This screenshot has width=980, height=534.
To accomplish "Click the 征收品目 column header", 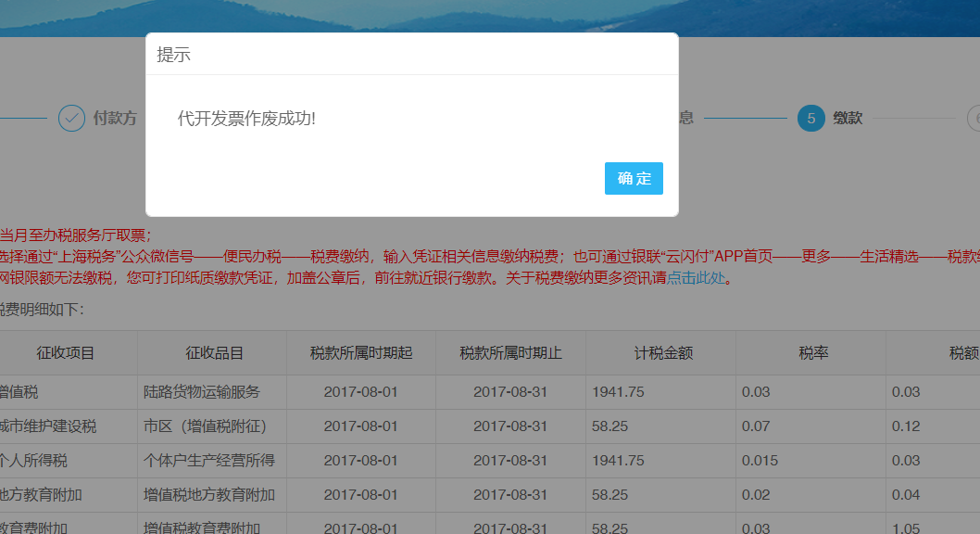I will click(214, 353).
